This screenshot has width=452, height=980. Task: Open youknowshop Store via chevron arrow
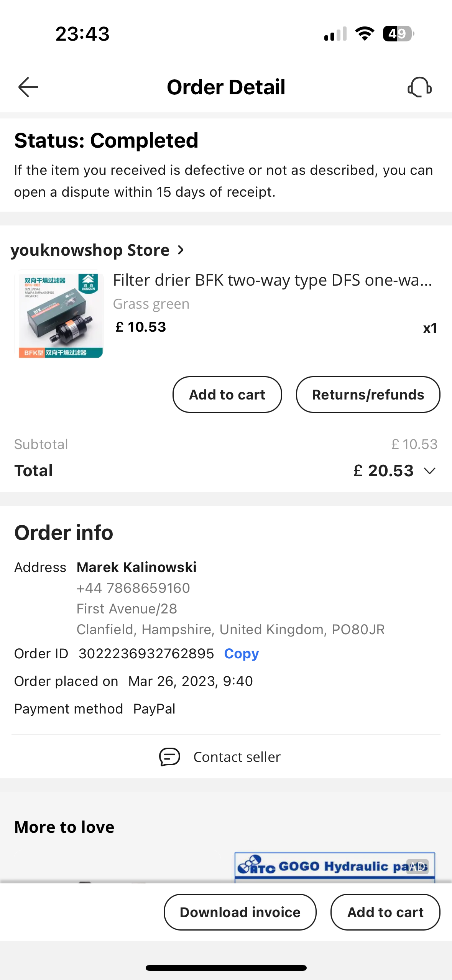click(x=181, y=250)
